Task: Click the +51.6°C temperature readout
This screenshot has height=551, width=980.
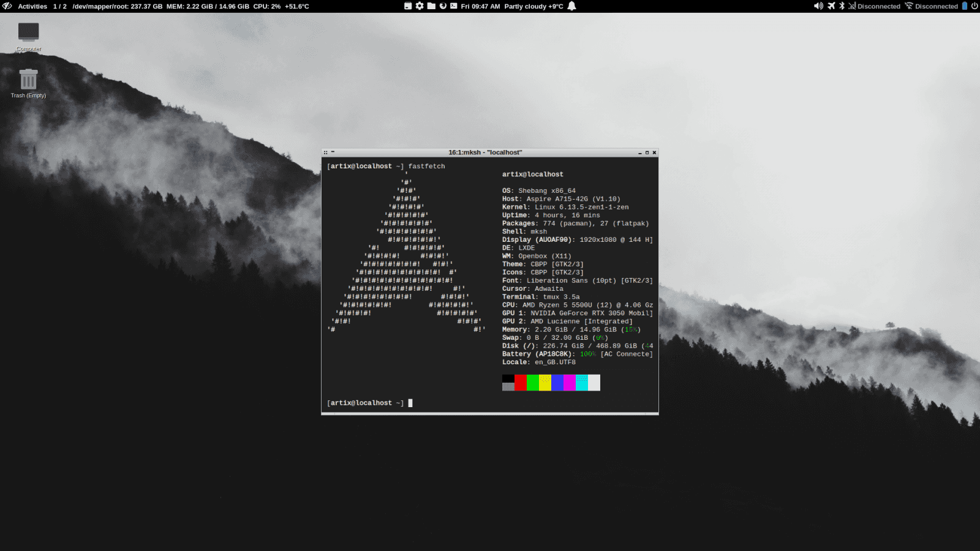Action: pos(297,6)
